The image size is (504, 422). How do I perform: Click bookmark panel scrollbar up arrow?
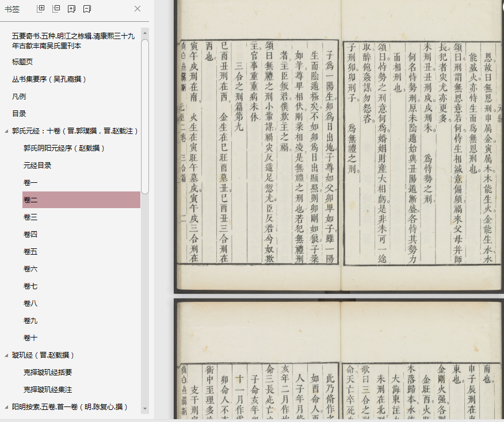pos(145,33)
